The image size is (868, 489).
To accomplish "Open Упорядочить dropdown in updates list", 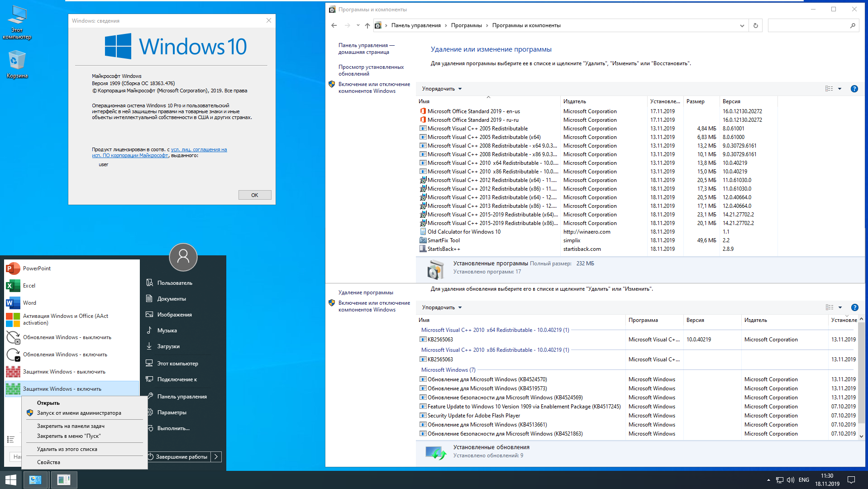I will coord(442,307).
